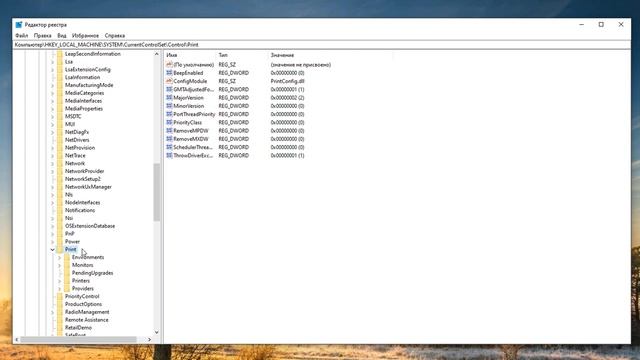640x360 pixels.
Task: Select the PendingUpgrades folder icon
Action: coord(67,273)
